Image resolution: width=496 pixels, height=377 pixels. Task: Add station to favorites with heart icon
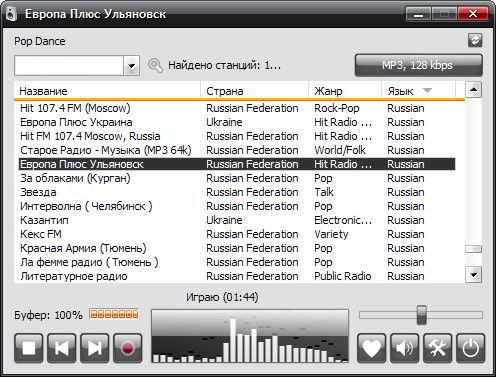(371, 348)
